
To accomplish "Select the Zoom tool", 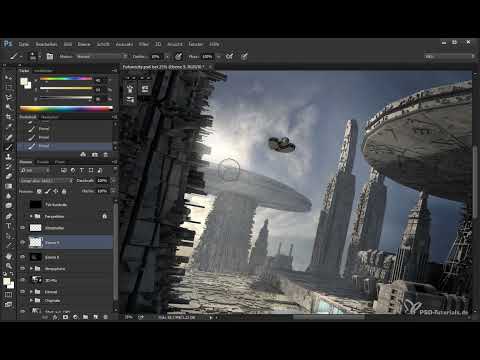I will [9, 266].
